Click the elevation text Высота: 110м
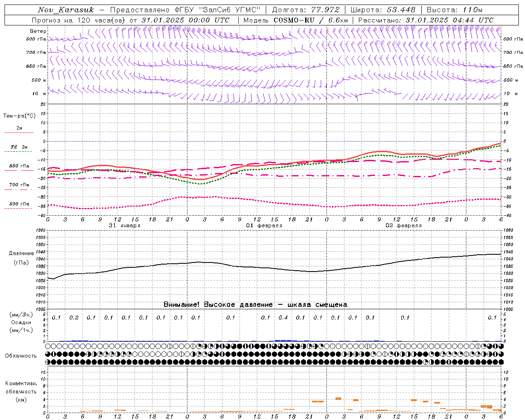Screen dimensions: 525x420 tap(454, 10)
